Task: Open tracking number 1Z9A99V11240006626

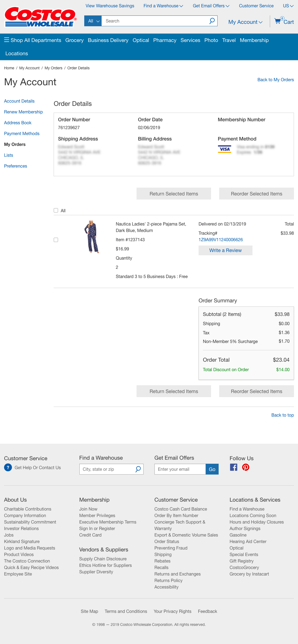Action: coord(221,240)
